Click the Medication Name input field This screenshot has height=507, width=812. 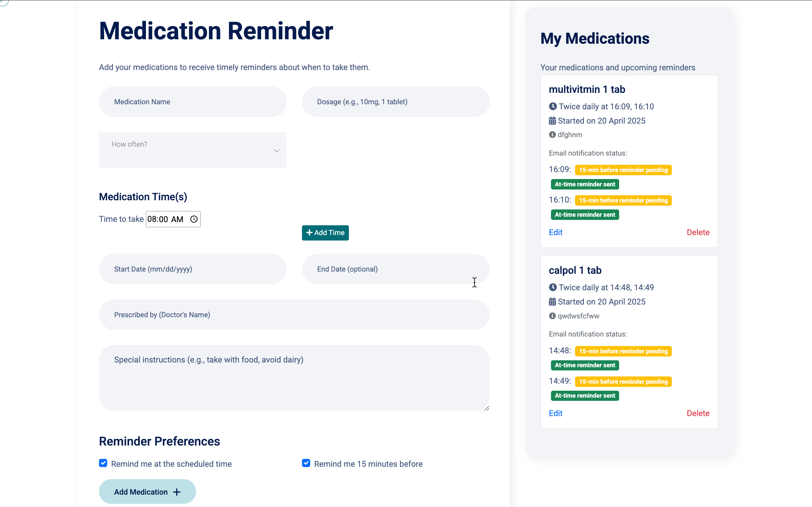(x=193, y=102)
